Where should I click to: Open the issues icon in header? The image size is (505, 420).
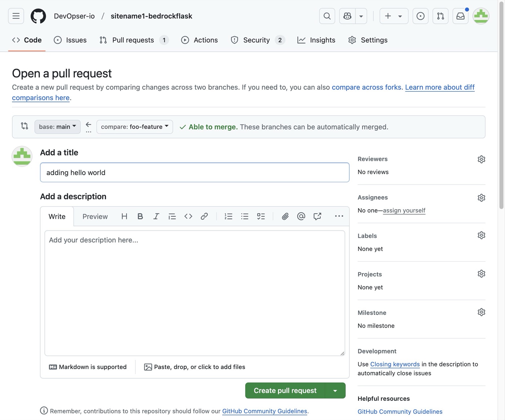point(420,16)
